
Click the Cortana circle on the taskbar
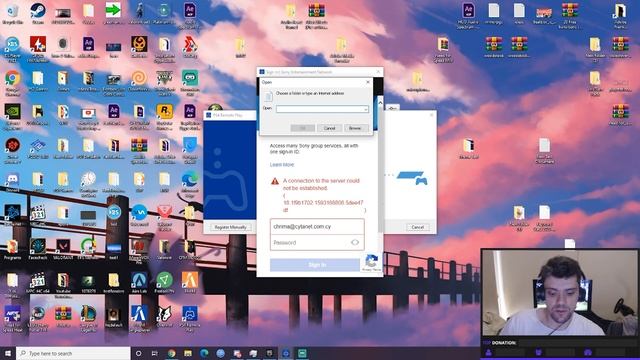pos(138,353)
